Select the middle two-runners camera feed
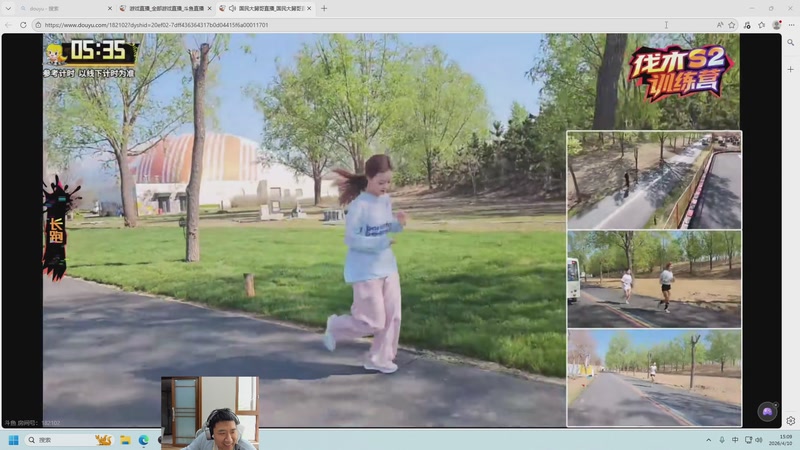The height and width of the screenshot is (450, 800). click(654, 279)
